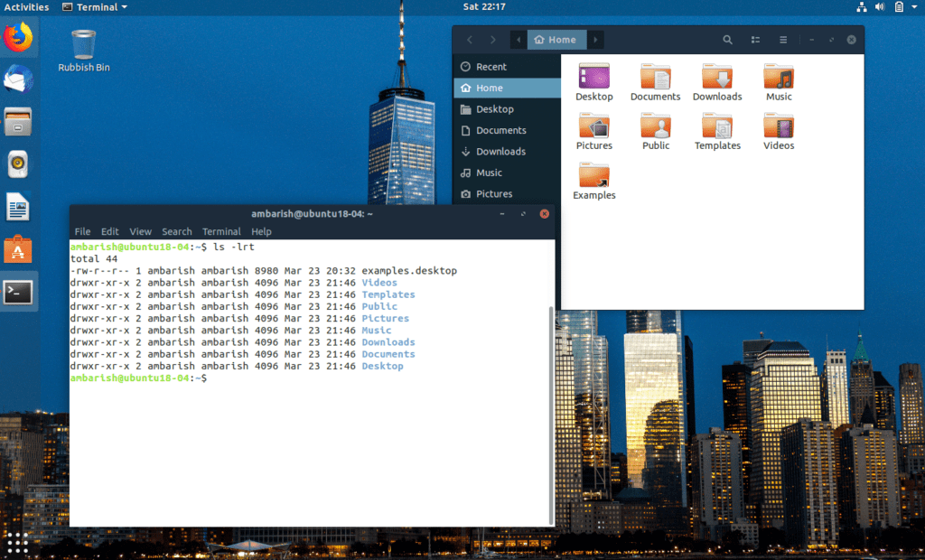This screenshot has height=560, width=925.
Task: Show applications grid in the dock
Action: pos(18,542)
